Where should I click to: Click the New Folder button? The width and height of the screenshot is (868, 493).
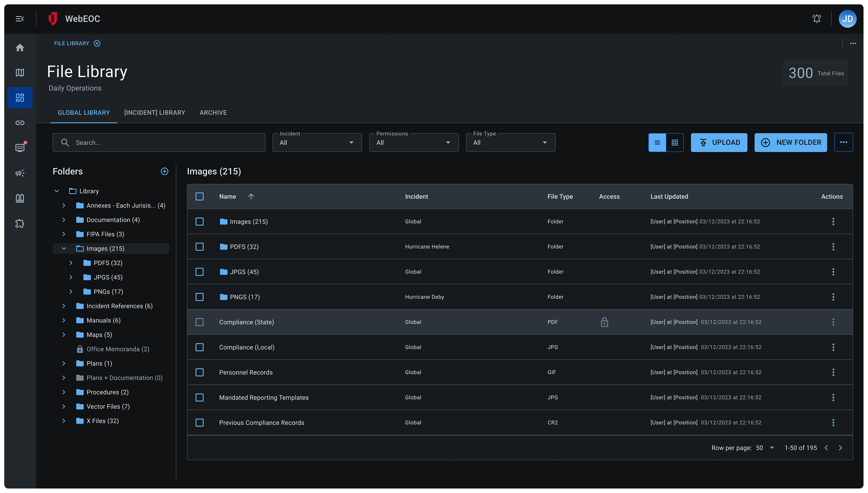(x=790, y=143)
